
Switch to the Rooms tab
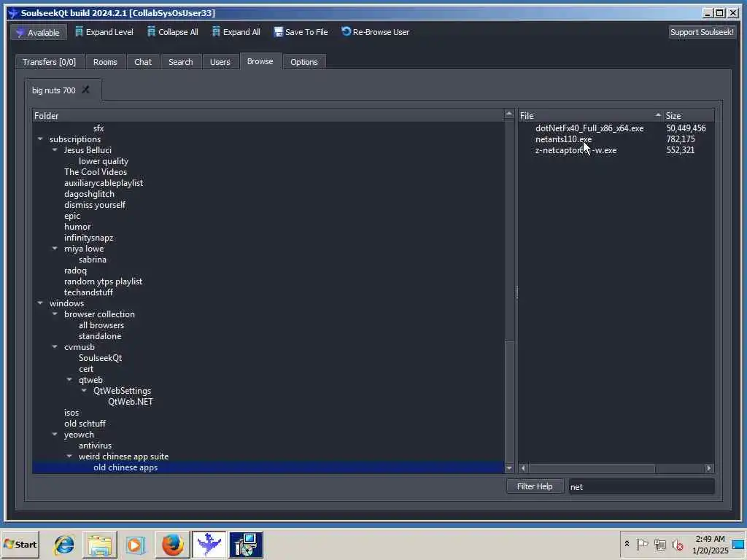pyautogui.click(x=105, y=62)
